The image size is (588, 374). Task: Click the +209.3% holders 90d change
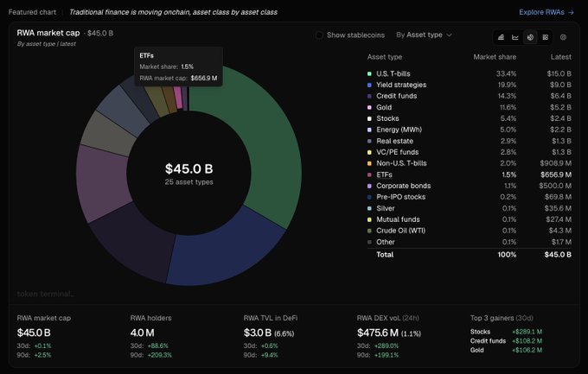[159, 355]
